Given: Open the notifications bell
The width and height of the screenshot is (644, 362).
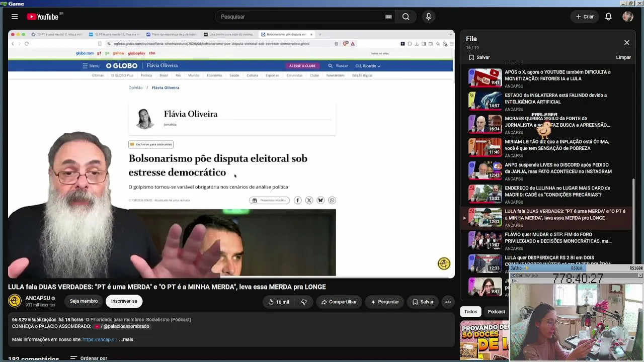Looking at the screenshot, I should tap(608, 17).
